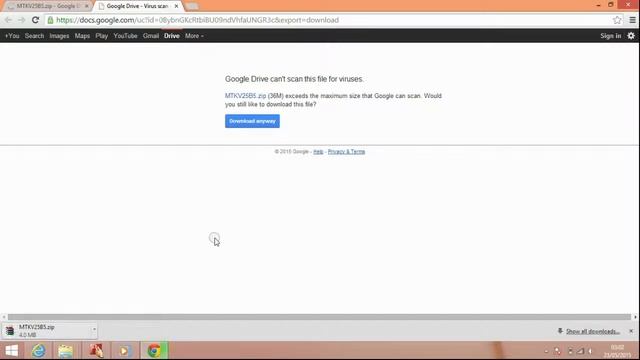This screenshot has height=360, width=640.
Task: Open Search in Google bar
Action: tap(34, 36)
